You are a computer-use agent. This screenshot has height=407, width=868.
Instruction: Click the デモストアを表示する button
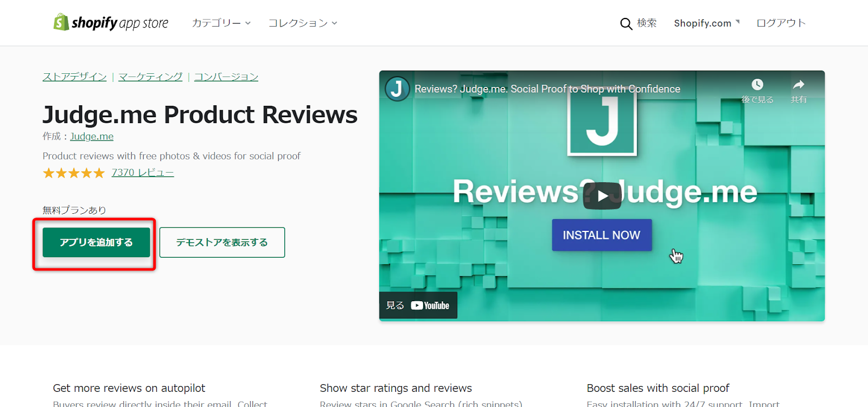[x=222, y=243]
